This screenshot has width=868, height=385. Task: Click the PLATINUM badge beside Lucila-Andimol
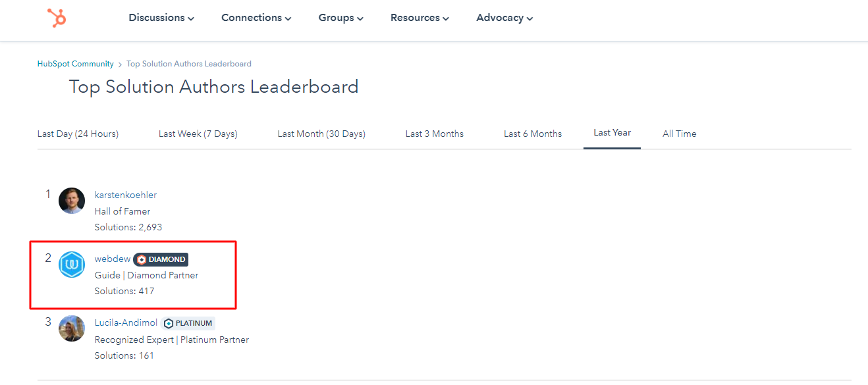pyautogui.click(x=188, y=323)
